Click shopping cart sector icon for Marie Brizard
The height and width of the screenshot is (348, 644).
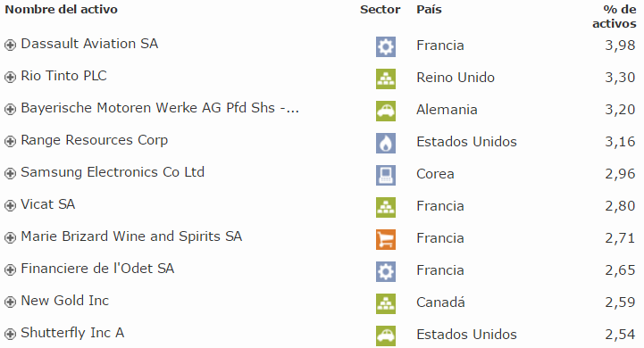coord(386,239)
